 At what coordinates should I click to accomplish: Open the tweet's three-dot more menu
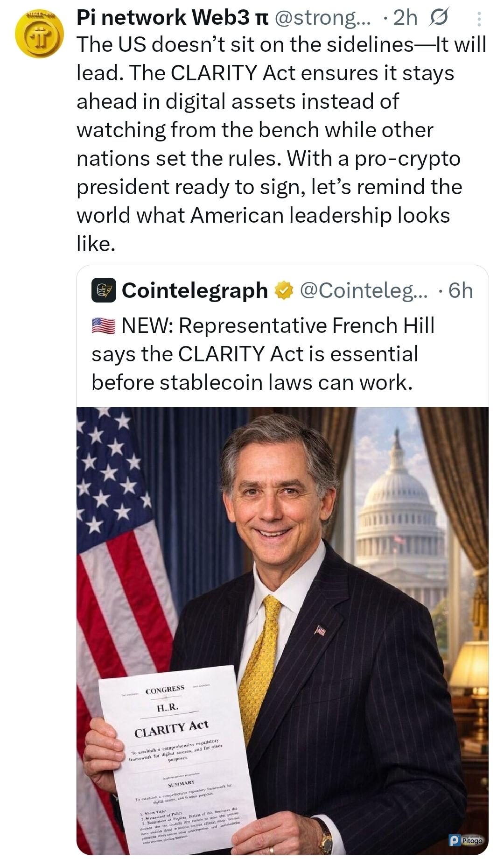click(x=479, y=19)
